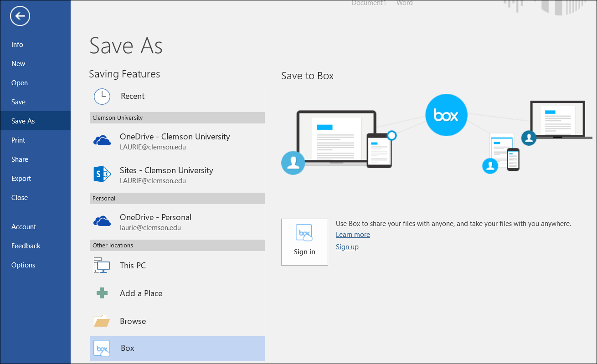The width and height of the screenshot is (597, 364).
Task: Open the Account settings
Action: 23,226
